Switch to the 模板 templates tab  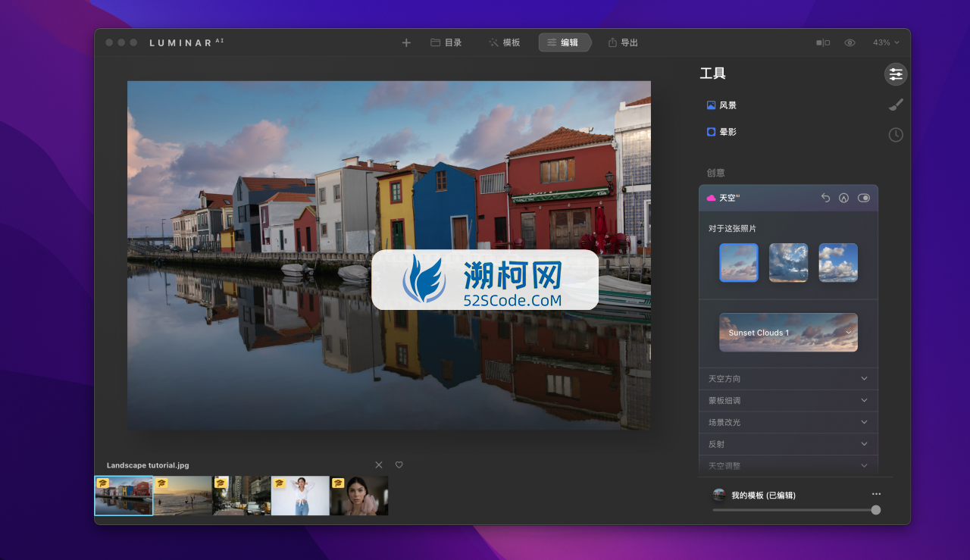(505, 42)
